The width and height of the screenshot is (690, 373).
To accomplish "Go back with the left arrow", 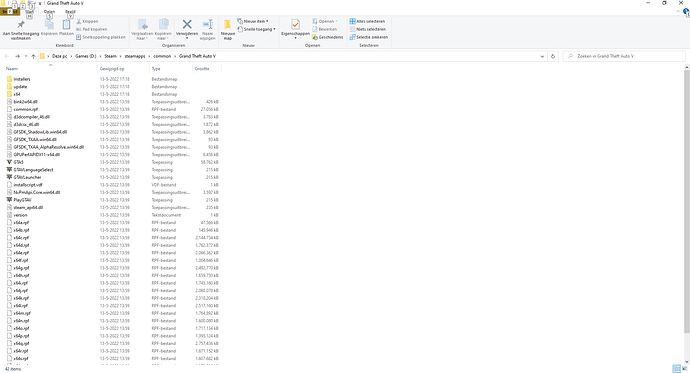I will [x=7, y=56].
